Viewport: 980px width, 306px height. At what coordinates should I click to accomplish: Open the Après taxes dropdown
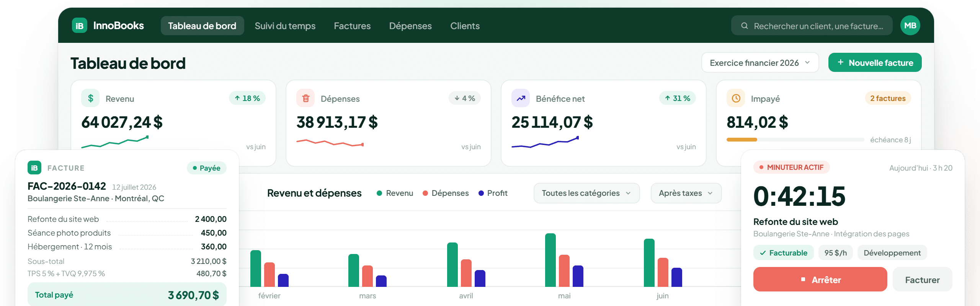pyautogui.click(x=686, y=193)
